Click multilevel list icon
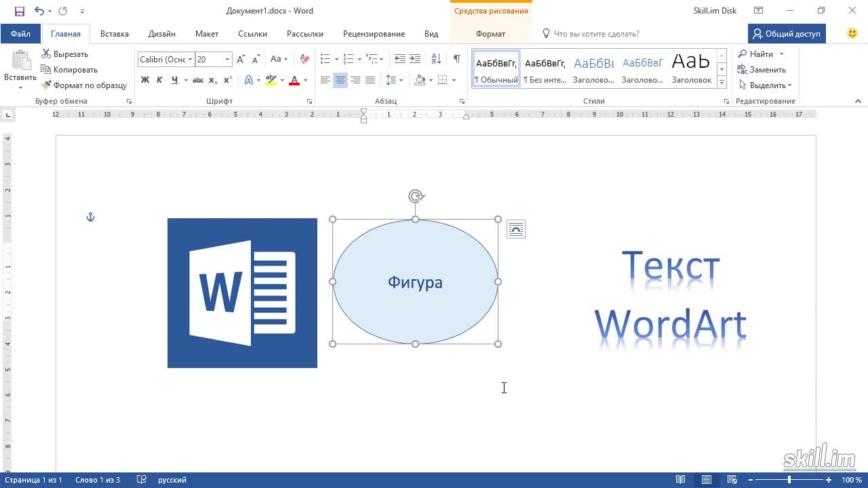Viewport: 868px width, 488px height. point(372,60)
